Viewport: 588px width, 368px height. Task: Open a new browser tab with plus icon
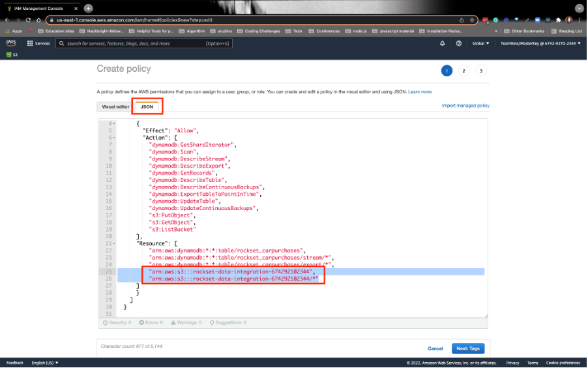click(x=88, y=8)
